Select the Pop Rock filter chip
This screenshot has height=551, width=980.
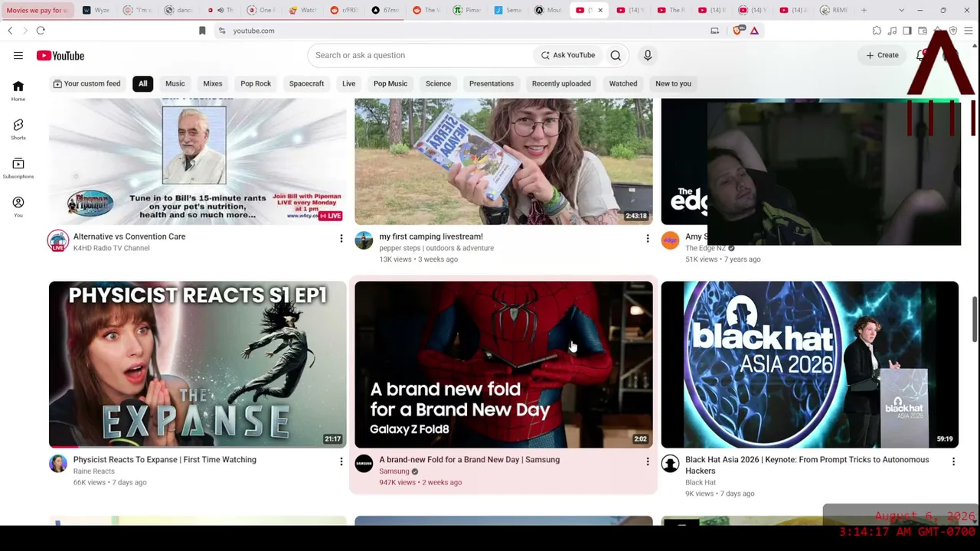point(256,83)
